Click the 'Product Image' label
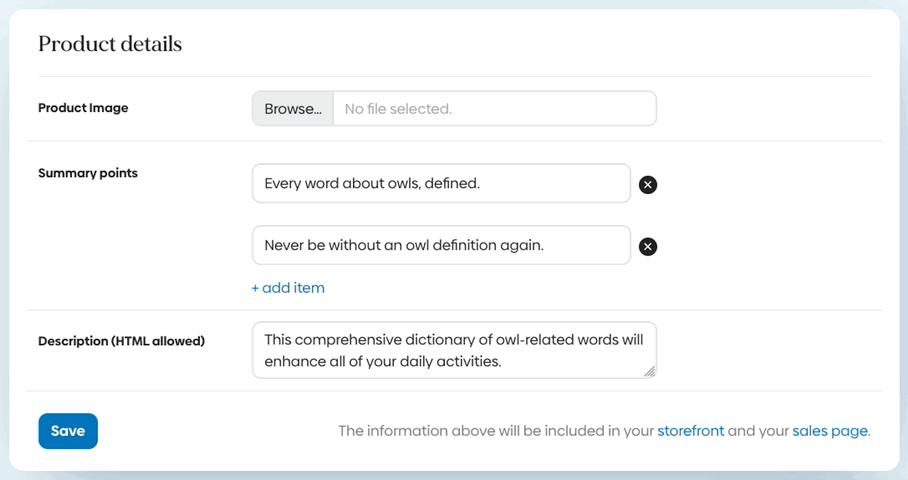The image size is (908, 480). 83,108
